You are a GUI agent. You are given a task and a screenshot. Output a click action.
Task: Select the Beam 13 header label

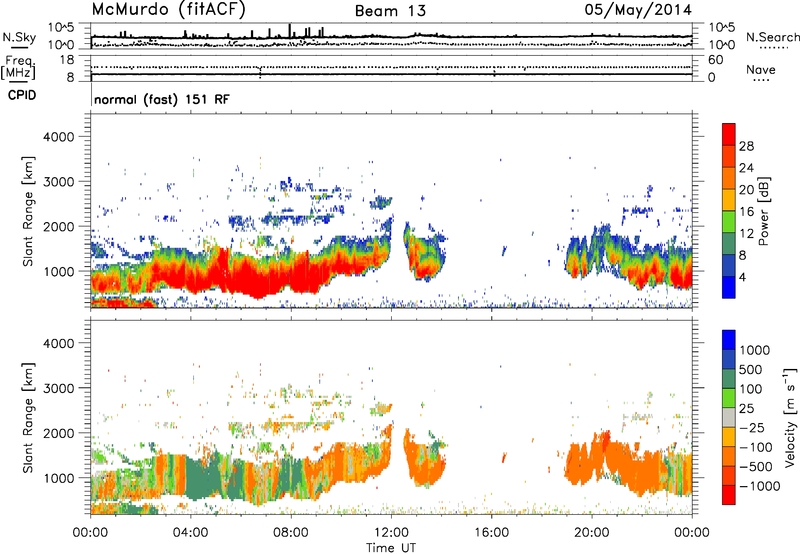click(x=390, y=11)
